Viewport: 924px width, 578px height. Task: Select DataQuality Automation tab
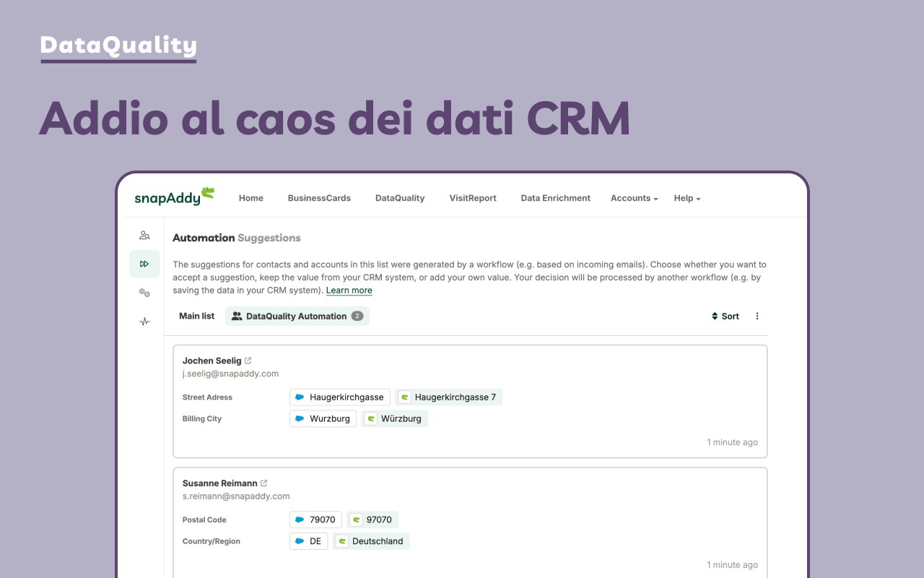(297, 316)
